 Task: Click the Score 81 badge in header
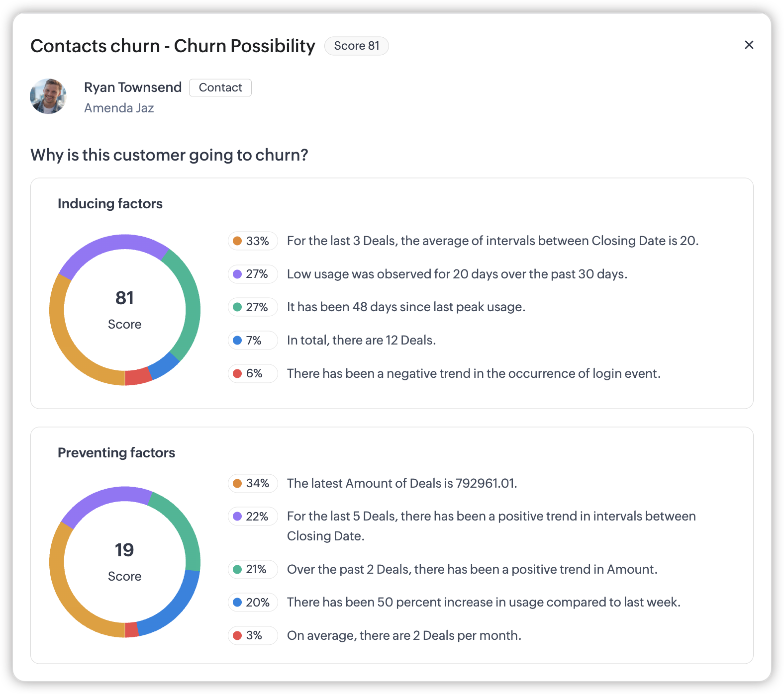(x=356, y=46)
